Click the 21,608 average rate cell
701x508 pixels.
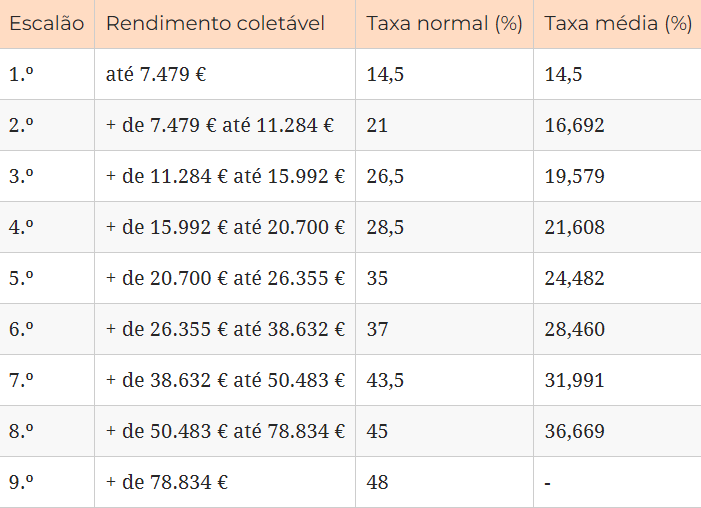pos(574,227)
